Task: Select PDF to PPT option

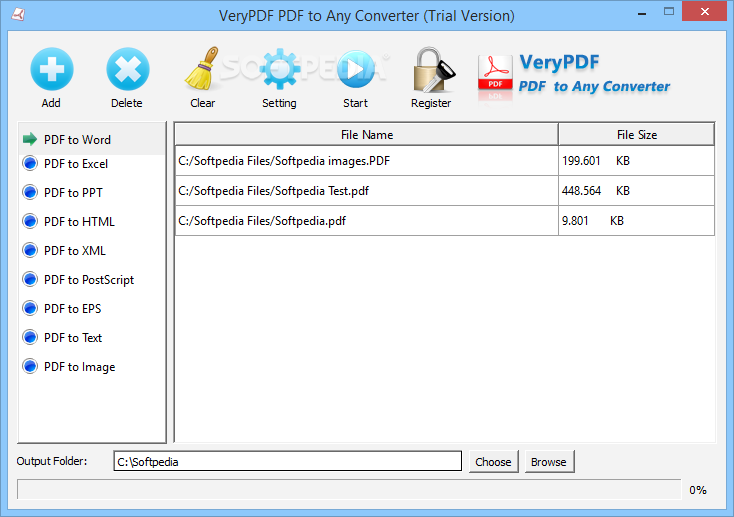Action: point(62,192)
